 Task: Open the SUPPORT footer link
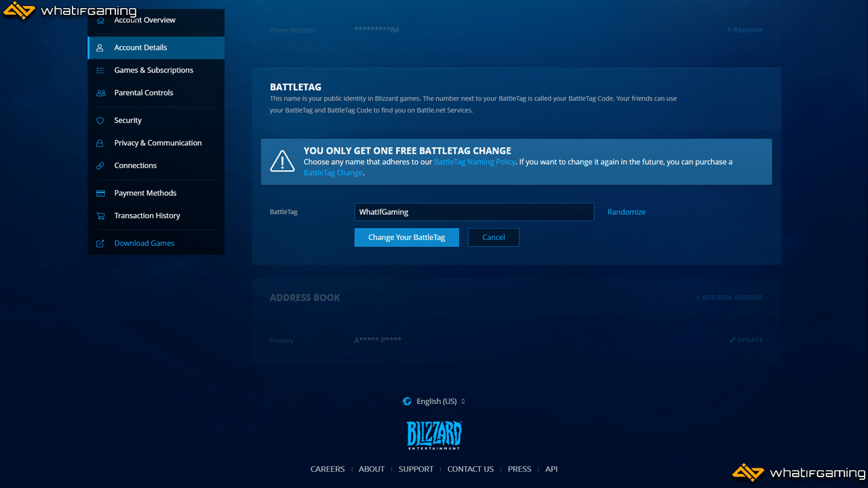click(416, 469)
